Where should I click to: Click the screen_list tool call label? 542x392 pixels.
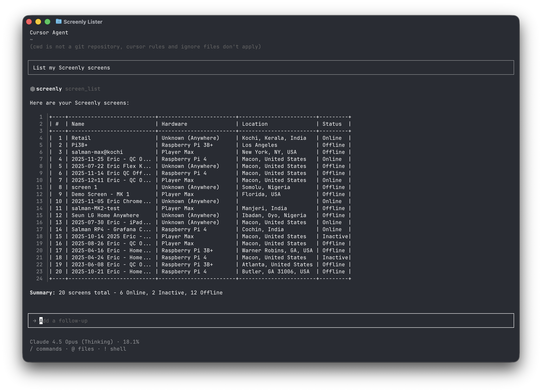click(x=83, y=89)
